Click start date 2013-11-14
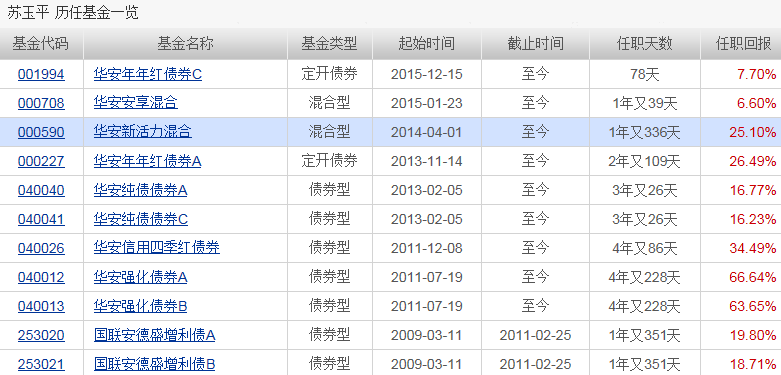The height and width of the screenshot is (375, 781). pyautogui.click(x=426, y=161)
